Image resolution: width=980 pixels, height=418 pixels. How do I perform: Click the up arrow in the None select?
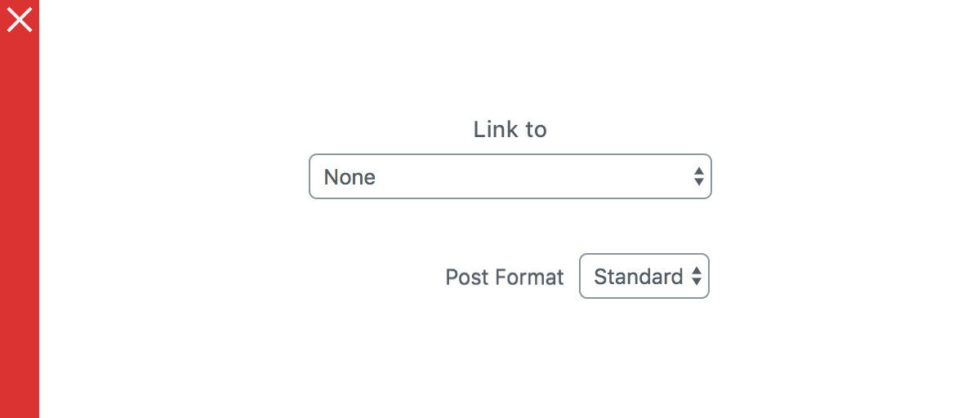point(698,171)
